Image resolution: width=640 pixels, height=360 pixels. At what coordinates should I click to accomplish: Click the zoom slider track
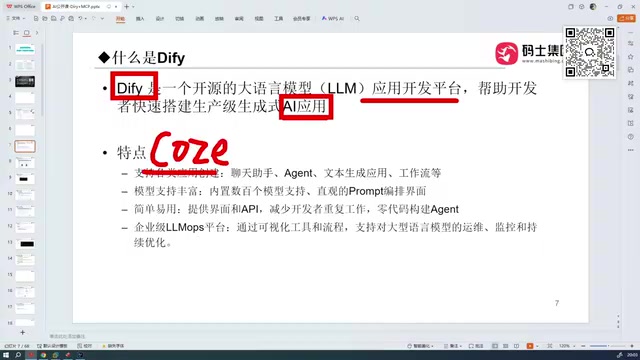[x=607, y=346]
